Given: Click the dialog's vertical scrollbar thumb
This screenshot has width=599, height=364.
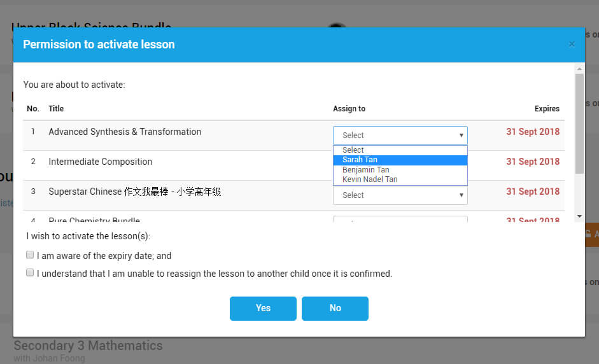Looking at the screenshot, I should click(x=579, y=123).
